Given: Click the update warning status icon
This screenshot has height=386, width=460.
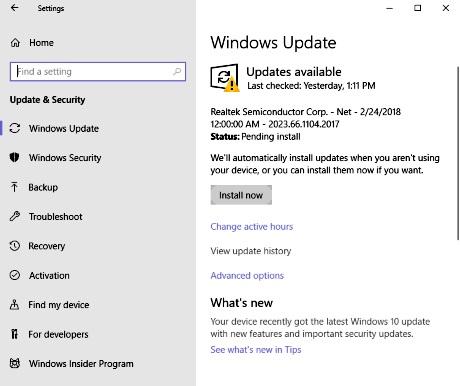Looking at the screenshot, I should coord(225,78).
